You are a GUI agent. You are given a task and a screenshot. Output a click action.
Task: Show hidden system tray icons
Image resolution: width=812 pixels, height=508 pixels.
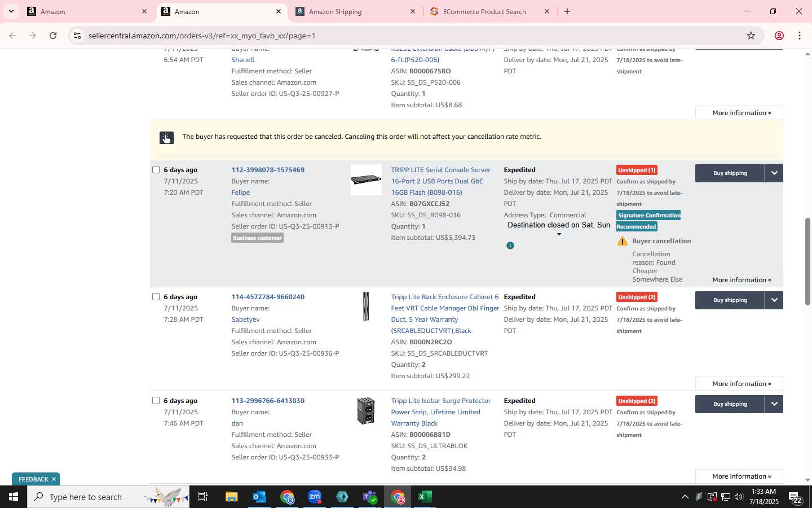685,497
